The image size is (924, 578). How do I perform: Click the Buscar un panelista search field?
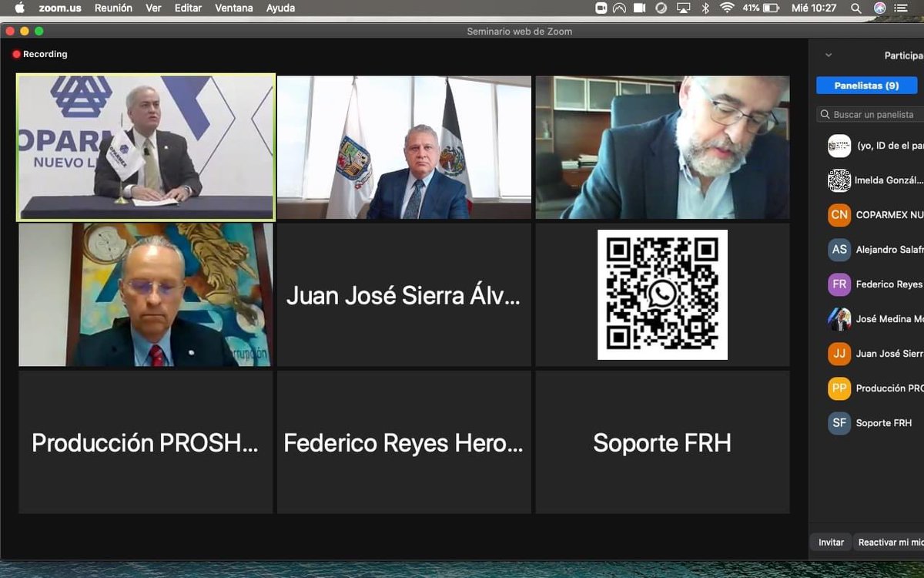coord(870,115)
